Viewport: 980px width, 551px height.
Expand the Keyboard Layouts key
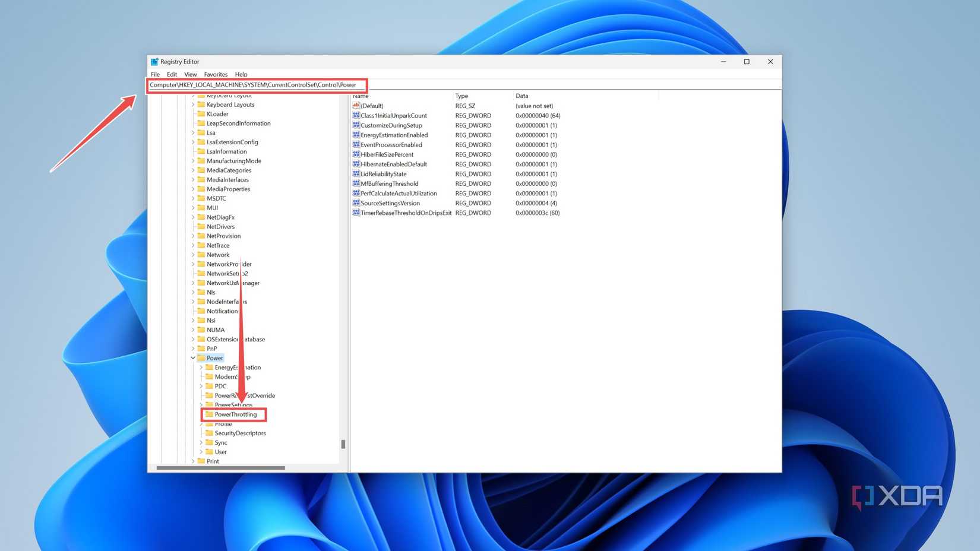(x=193, y=104)
